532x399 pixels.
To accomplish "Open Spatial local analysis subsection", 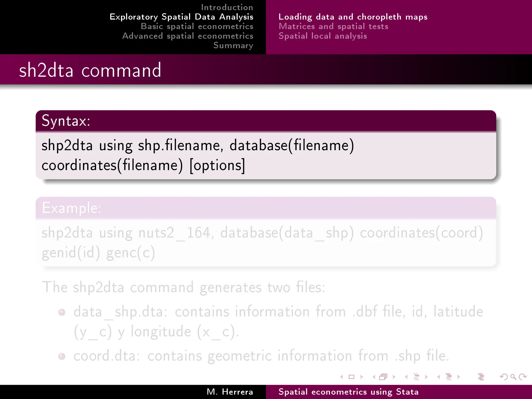I will (323, 36).
